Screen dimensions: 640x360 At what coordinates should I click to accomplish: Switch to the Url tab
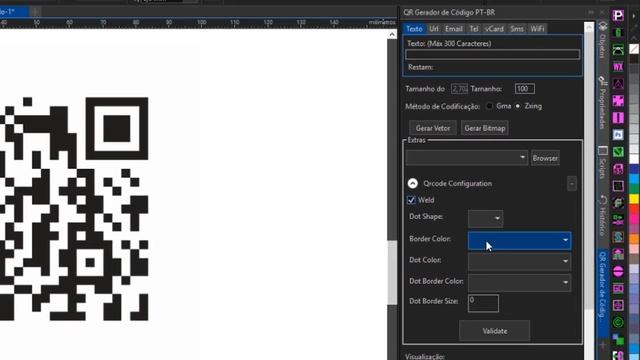433,29
